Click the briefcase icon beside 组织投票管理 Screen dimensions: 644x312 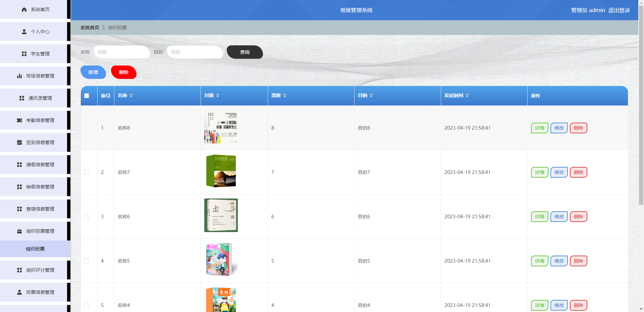click(x=19, y=231)
